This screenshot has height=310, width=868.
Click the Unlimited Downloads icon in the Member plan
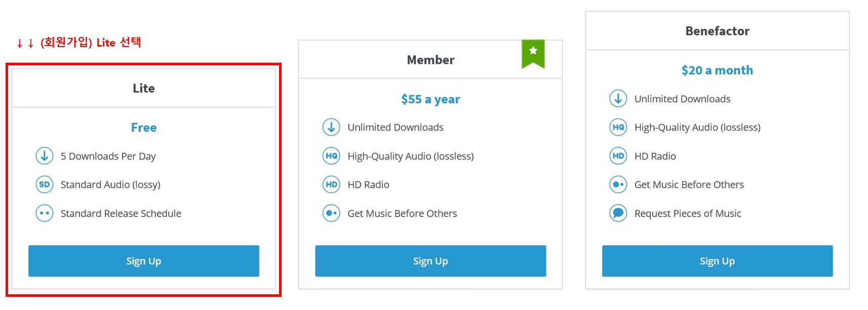331,127
